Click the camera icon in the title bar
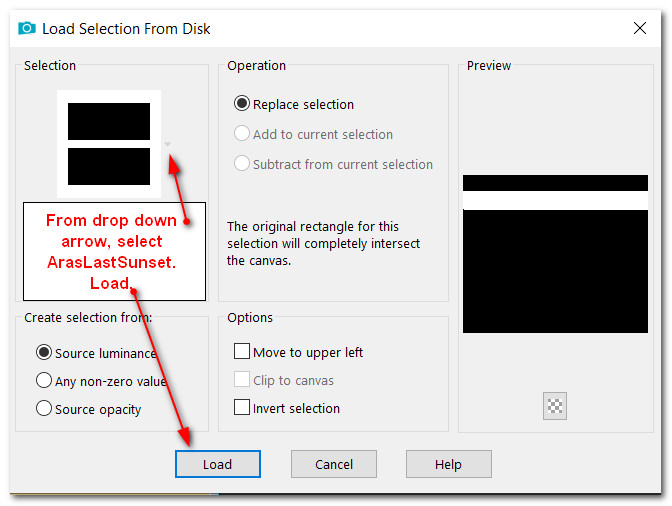 [x=27, y=28]
